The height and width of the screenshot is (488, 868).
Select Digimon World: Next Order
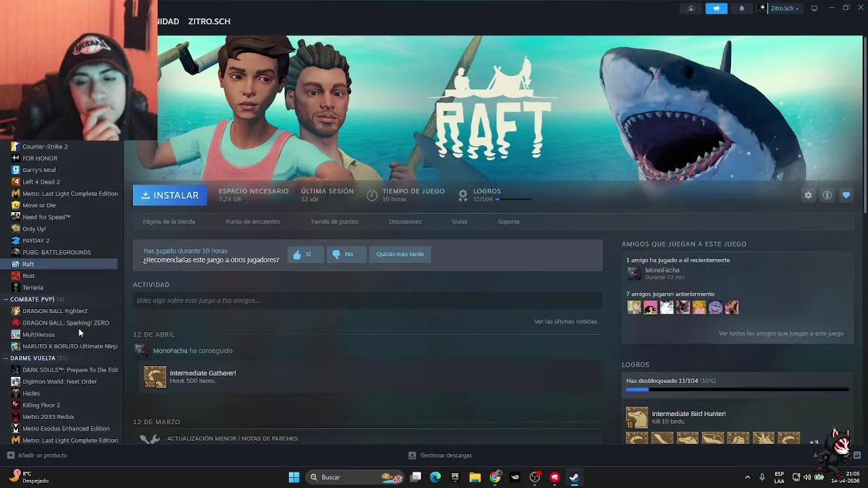pos(59,382)
